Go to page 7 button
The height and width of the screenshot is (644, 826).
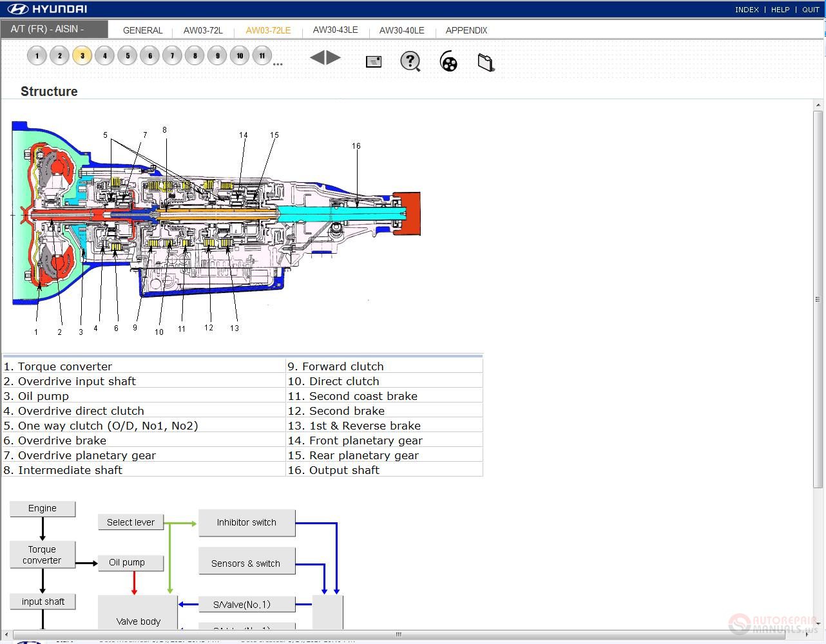(x=172, y=56)
